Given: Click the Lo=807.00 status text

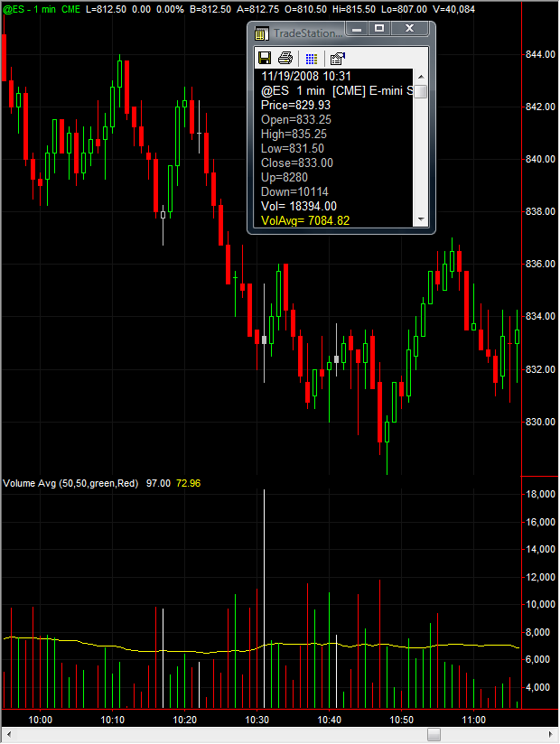Looking at the screenshot, I should 404,10.
